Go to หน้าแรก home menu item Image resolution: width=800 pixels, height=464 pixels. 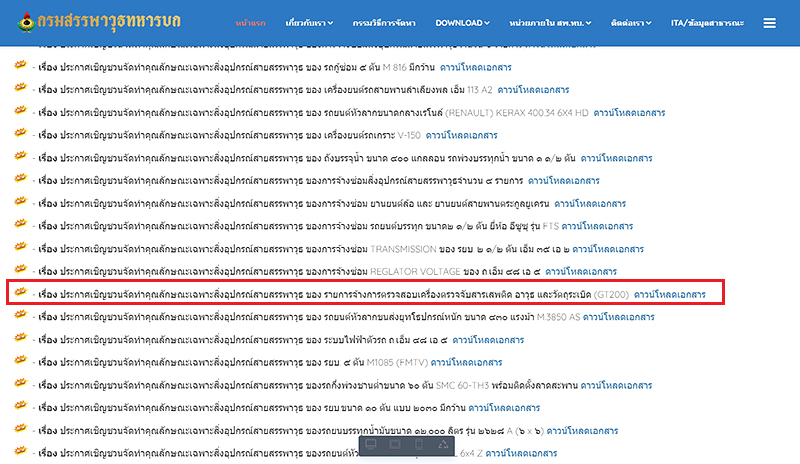250,23
